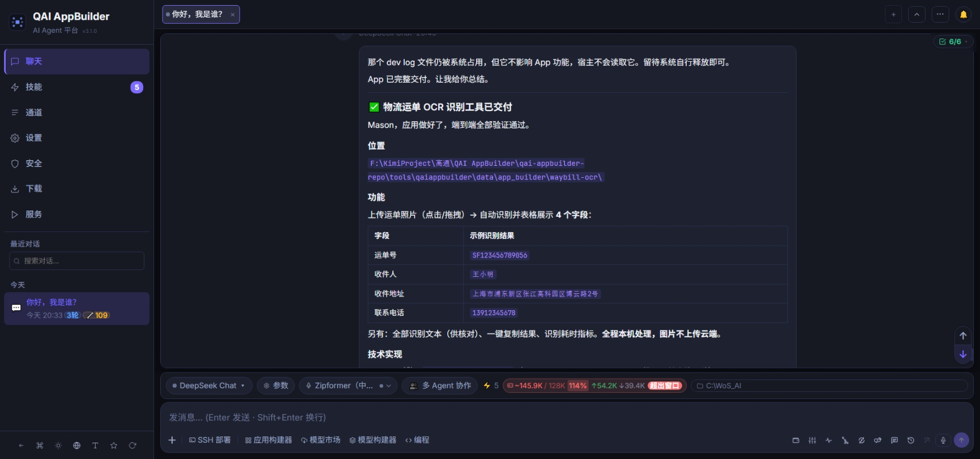Add a new chat tab with plus
This screenshot has height=459, width=980.
click(x=893, y=15)
